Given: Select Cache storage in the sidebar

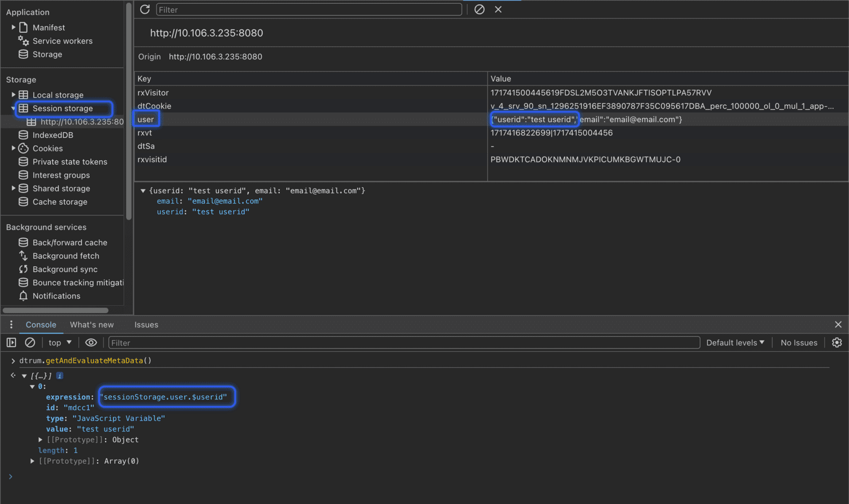Looking at the screenshot, I should point(59,202).
